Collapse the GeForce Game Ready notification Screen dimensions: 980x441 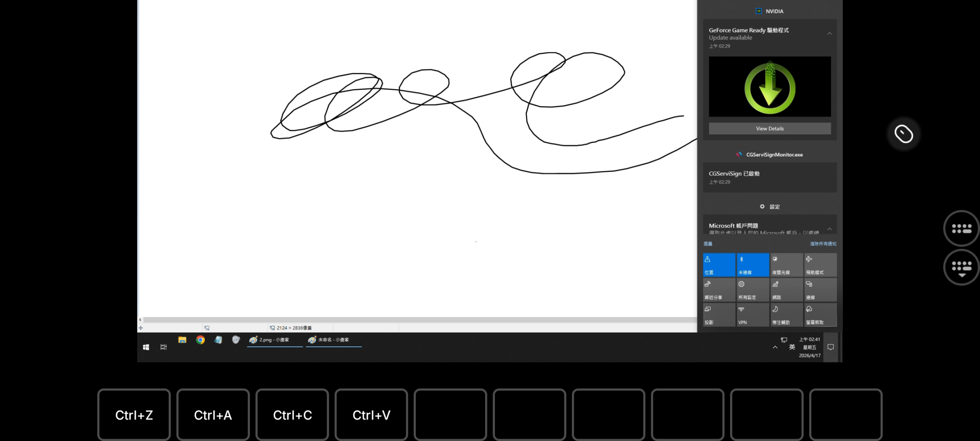pyautogui.click(x=829, y=34)
